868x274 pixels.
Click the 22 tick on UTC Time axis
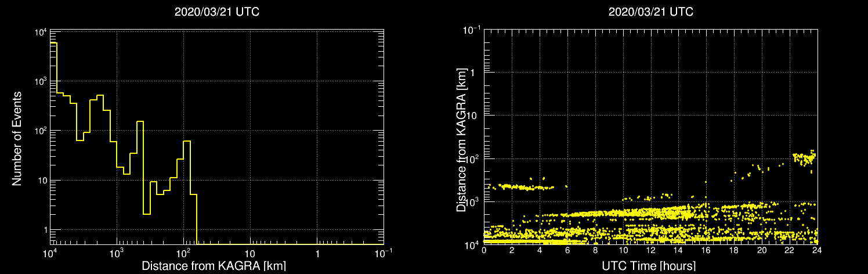tap(790, 250)
